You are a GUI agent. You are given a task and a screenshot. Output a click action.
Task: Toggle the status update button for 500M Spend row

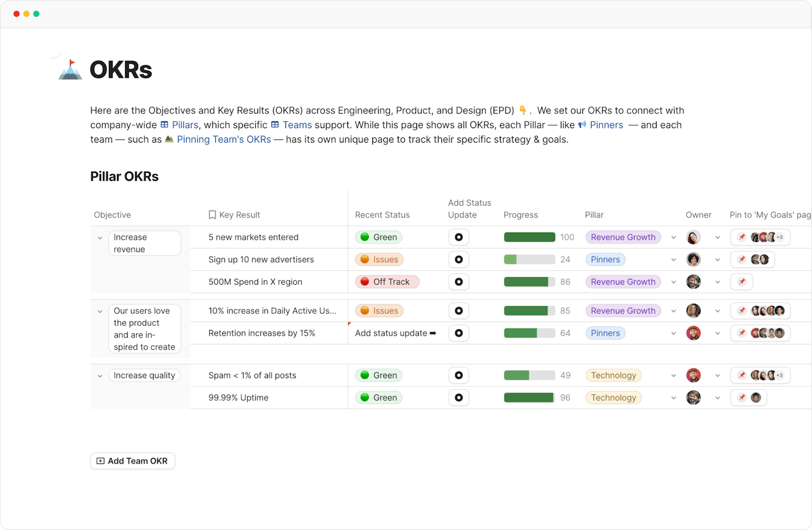coord(458,282)
